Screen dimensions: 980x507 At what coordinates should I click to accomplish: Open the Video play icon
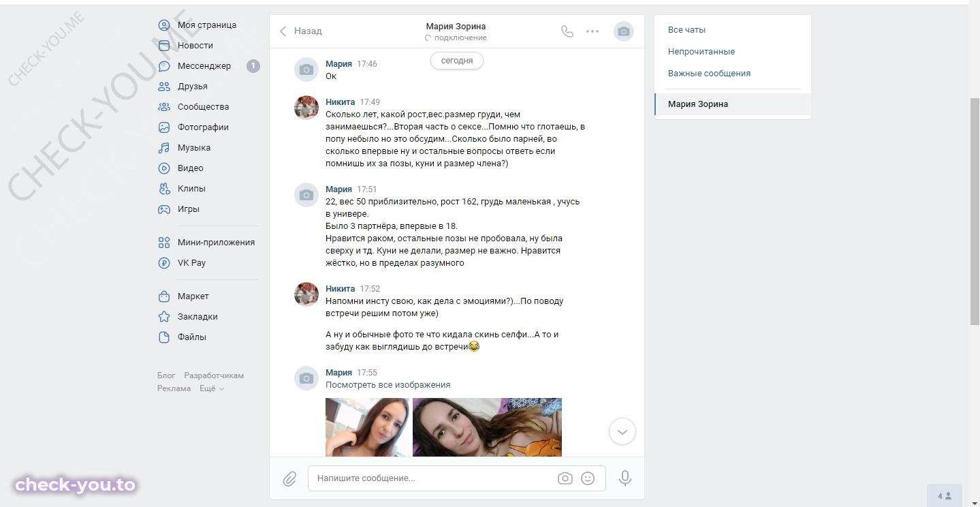(x=164, y=168)
